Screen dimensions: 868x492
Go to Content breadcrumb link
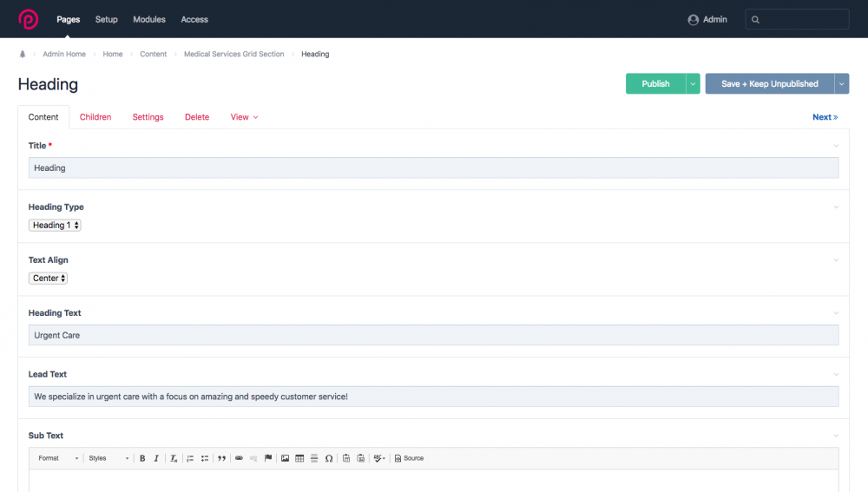point(154,55)
